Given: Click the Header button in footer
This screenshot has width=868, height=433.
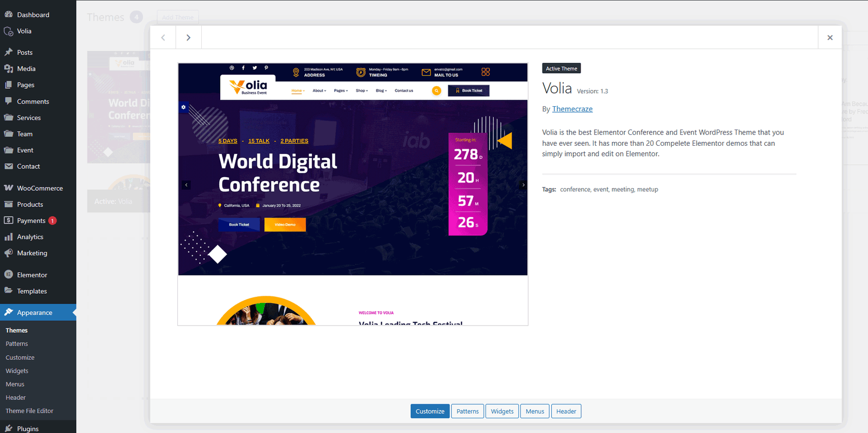Looking at the screenshot, I should point(566,411).
